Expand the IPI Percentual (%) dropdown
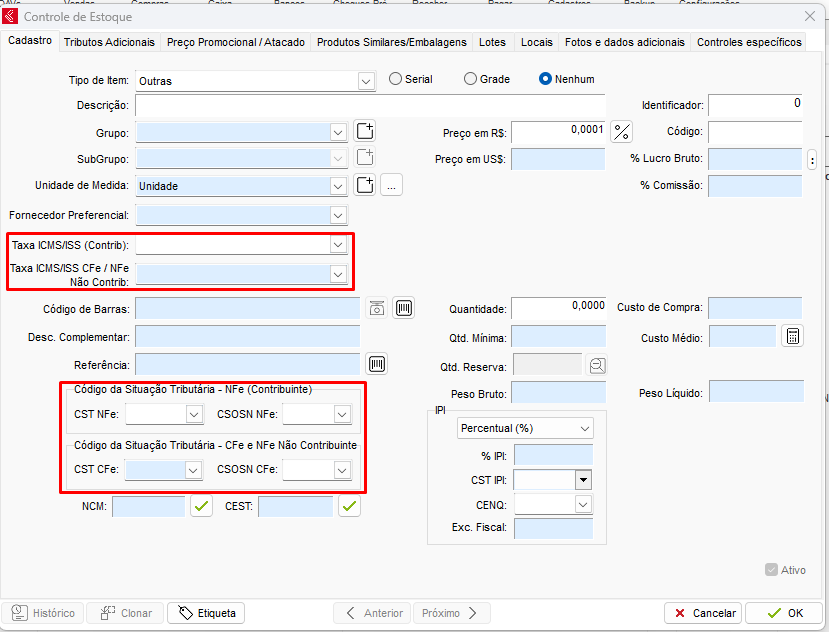The image size is (829, 632). tap(584, 428)
